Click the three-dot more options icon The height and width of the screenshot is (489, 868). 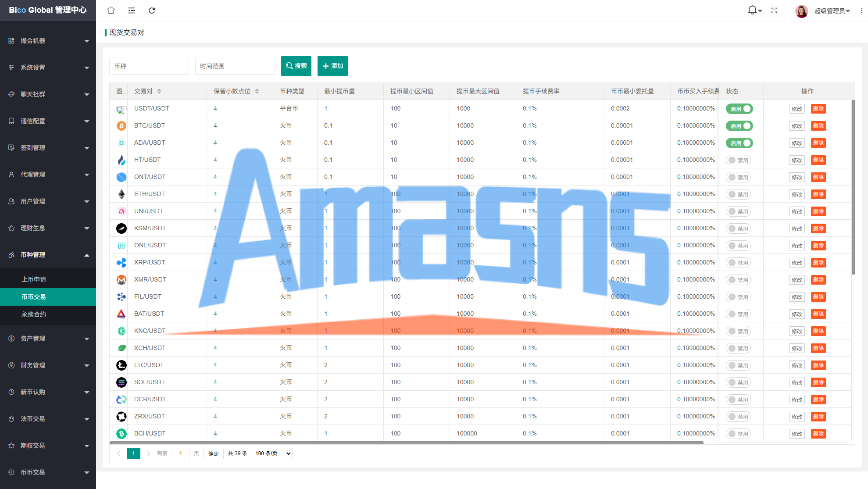(x=861, y=11)
